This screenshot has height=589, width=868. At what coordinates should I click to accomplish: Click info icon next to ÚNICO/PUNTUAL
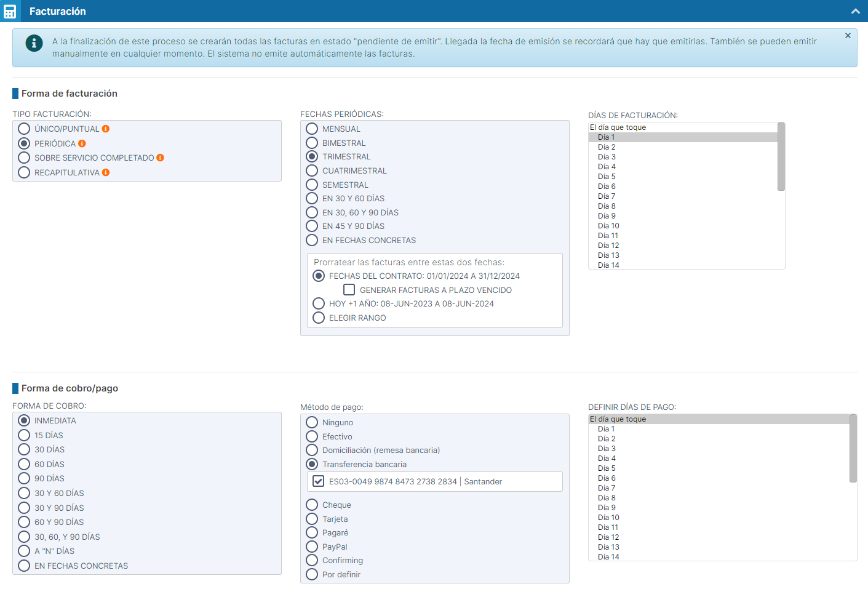(x=106, y=129)
